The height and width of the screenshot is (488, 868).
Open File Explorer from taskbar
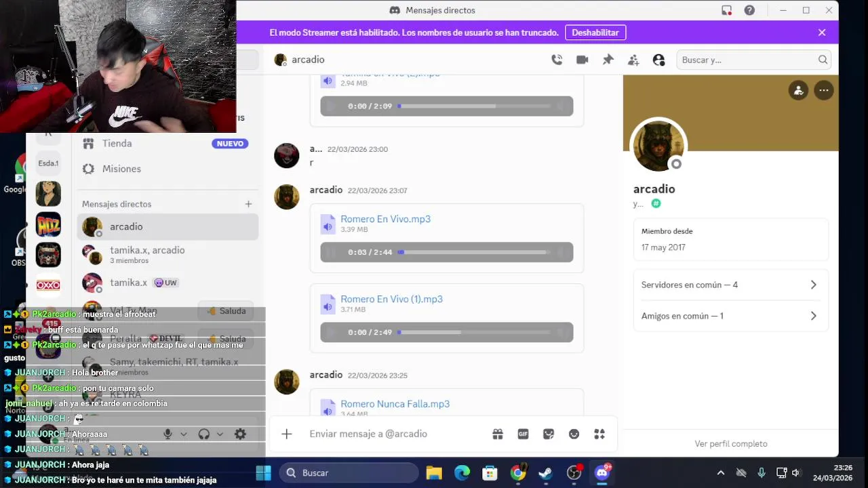pos(434,473)
